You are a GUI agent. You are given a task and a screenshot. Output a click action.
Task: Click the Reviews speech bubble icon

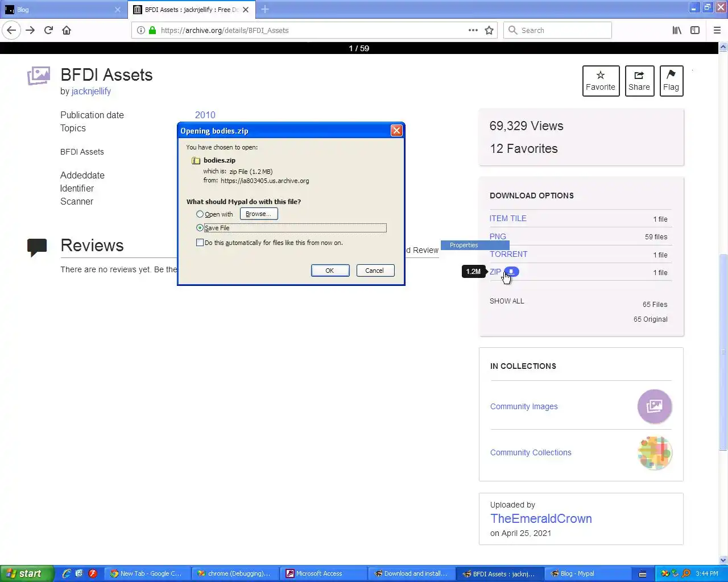pos(37,247)
